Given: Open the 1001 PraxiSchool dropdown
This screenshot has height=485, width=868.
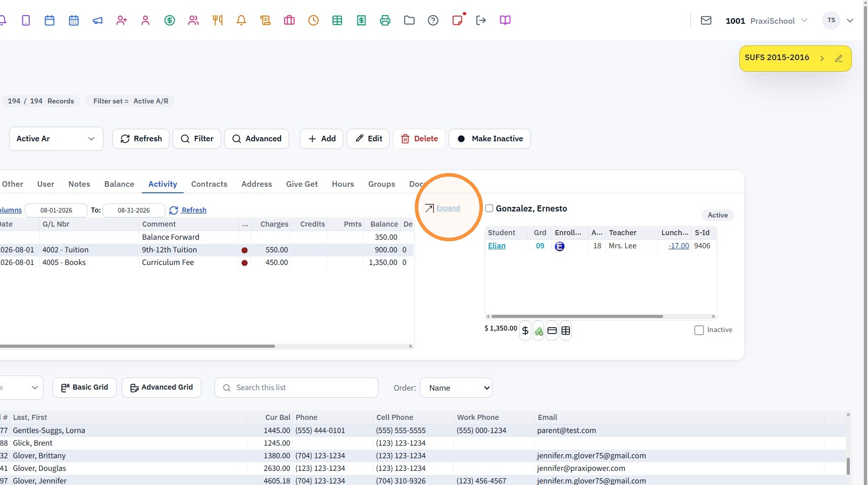Looking at the screenshot, I should click(x=767, y=21).
